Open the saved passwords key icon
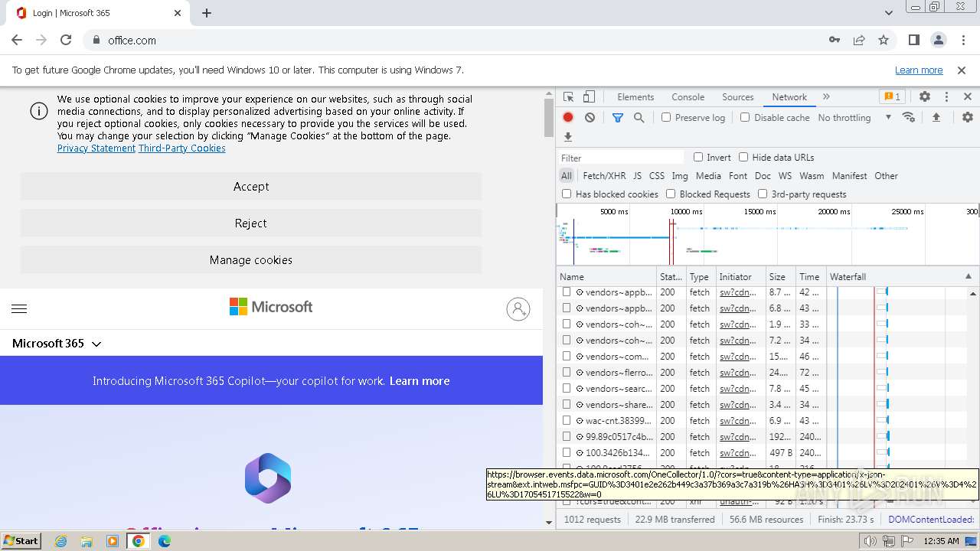This screenshot has height=551, width=980. (x=835, y=40)
